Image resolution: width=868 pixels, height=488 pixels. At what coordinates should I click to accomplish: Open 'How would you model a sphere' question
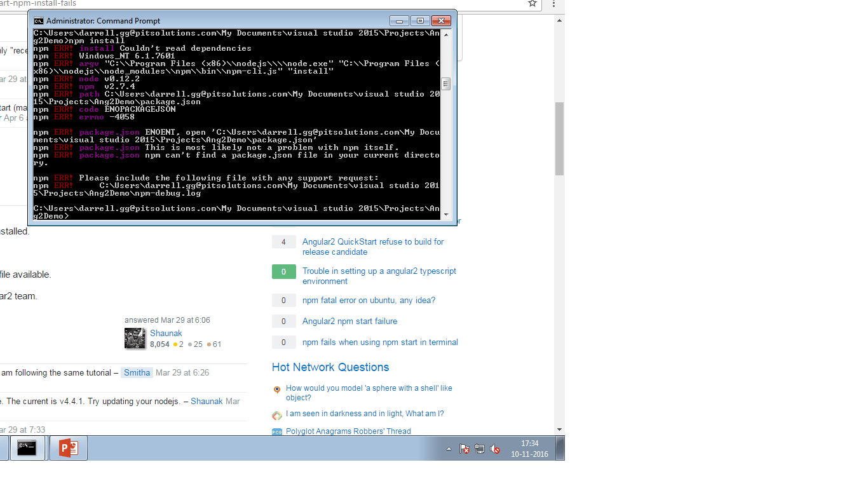[369, 393]
